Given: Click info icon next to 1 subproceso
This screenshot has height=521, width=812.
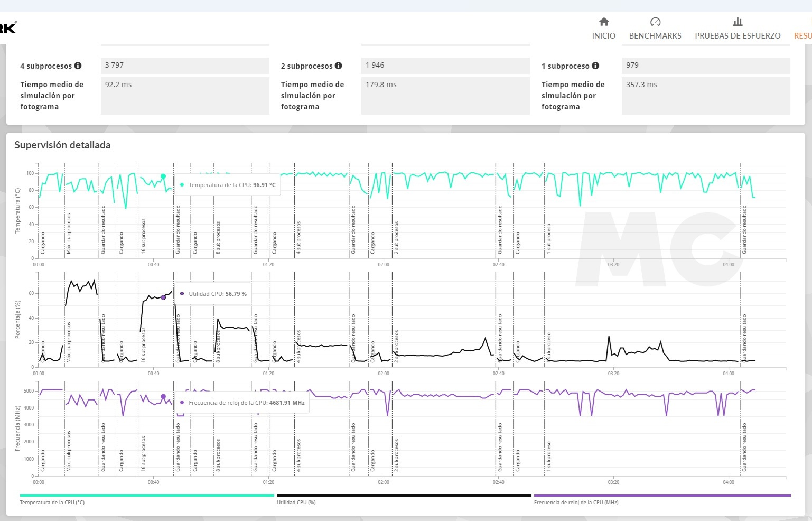Looking at the screenshot, I should click(x=595, y=66).
